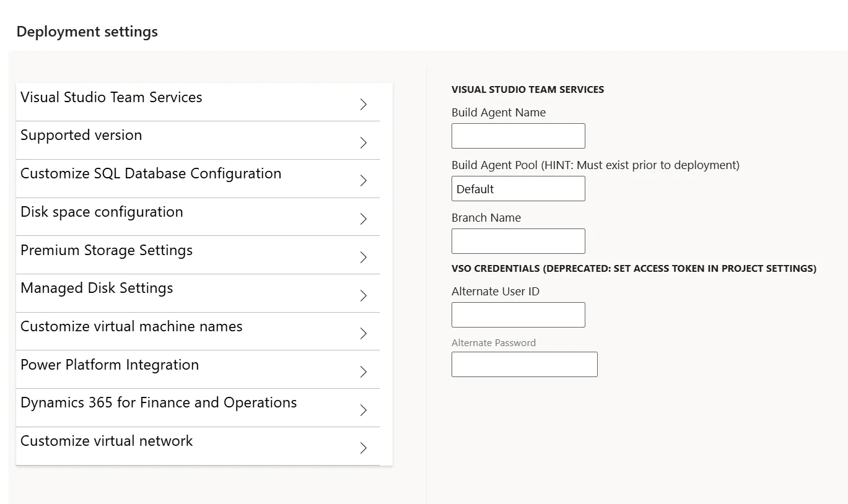
Task: Expand Customize SQL Database Configuration chevron
Action: tap(364, 181)
